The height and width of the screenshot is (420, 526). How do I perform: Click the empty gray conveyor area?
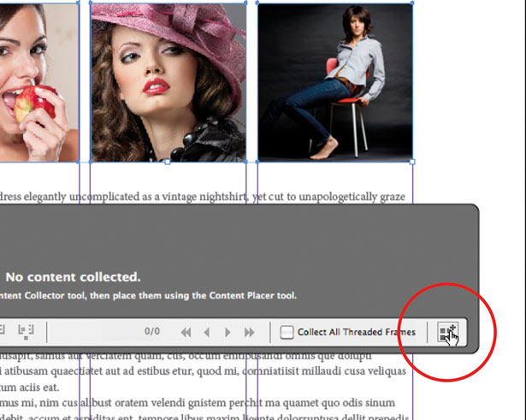pyautogui.click(x=235, y=236)
